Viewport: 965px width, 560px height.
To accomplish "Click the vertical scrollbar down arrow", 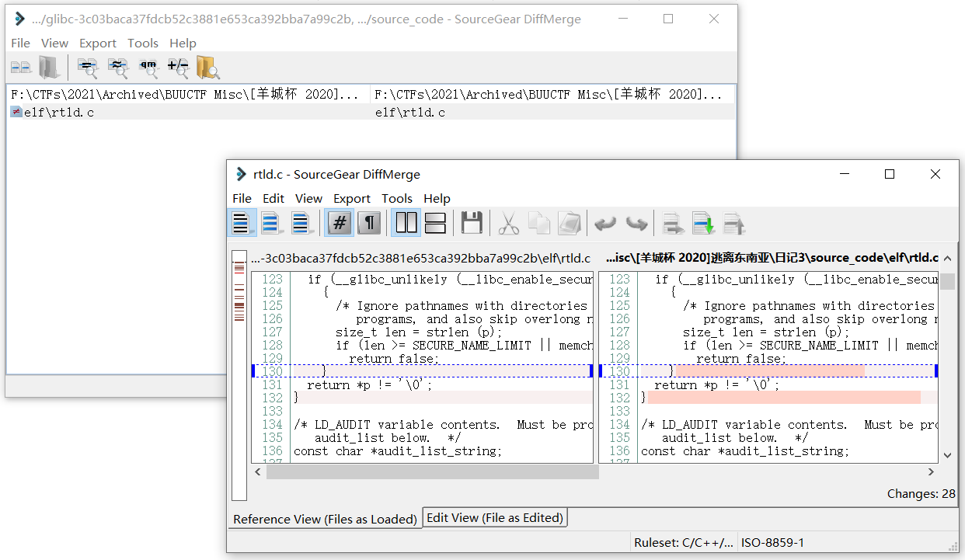I will point(947,455).
